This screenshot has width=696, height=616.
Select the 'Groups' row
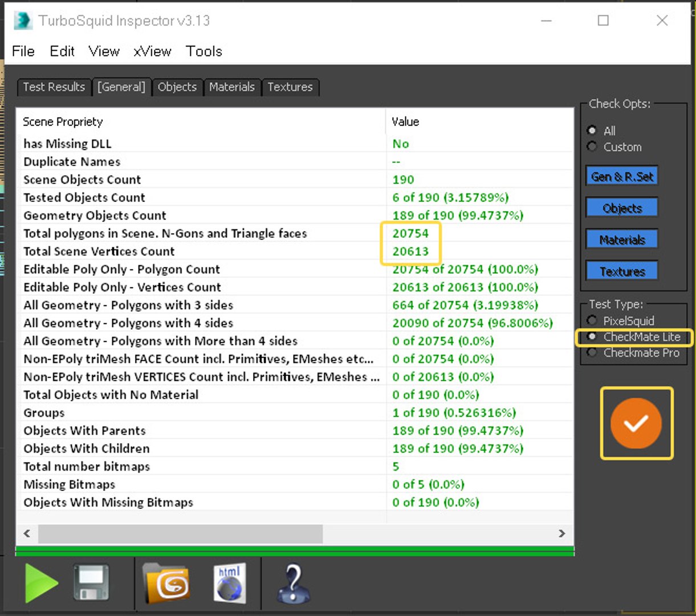(295, 413)
